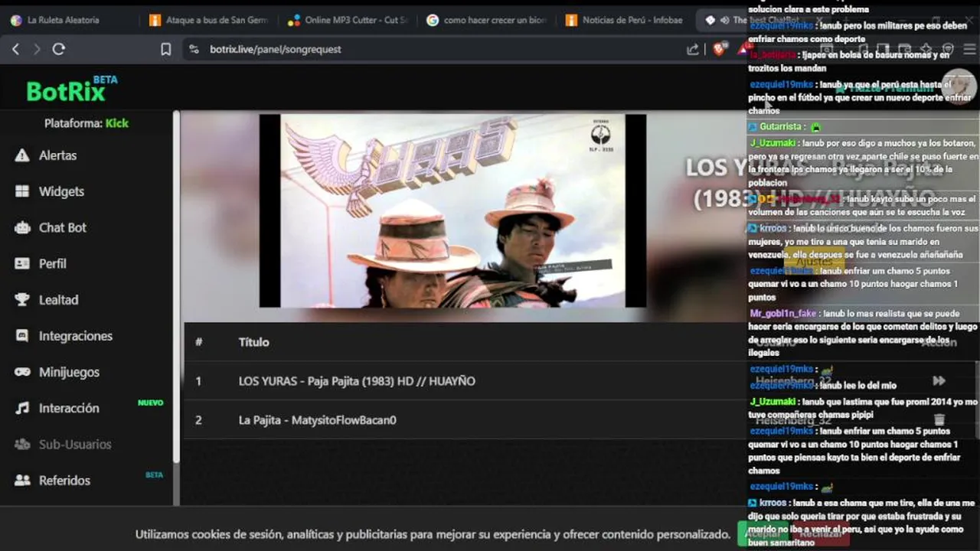This screenshot has height=551, width=980.
Task: Click the Alertas warning triangle icon
Action: [x=22, y=155]
